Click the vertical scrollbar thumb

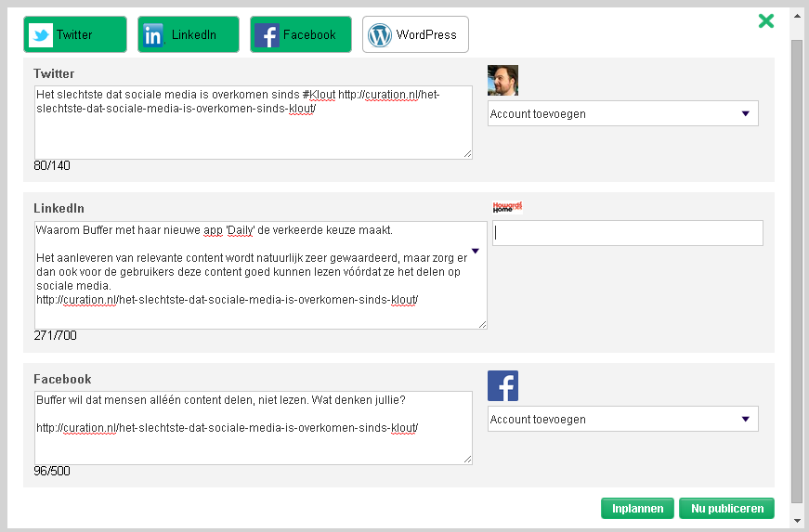pyautogui.click(x=797, y=270)
